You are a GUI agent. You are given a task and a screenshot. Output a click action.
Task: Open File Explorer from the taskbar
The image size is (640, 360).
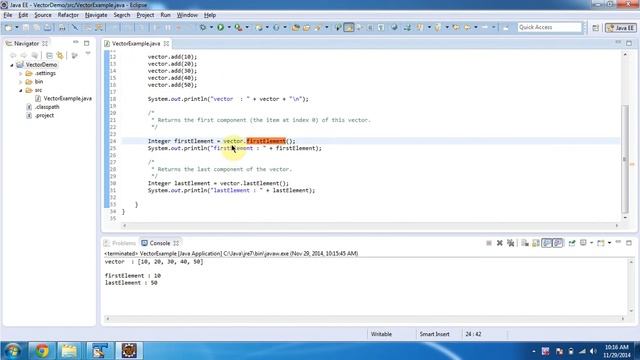pyautogui.click(x=69, y=351)
